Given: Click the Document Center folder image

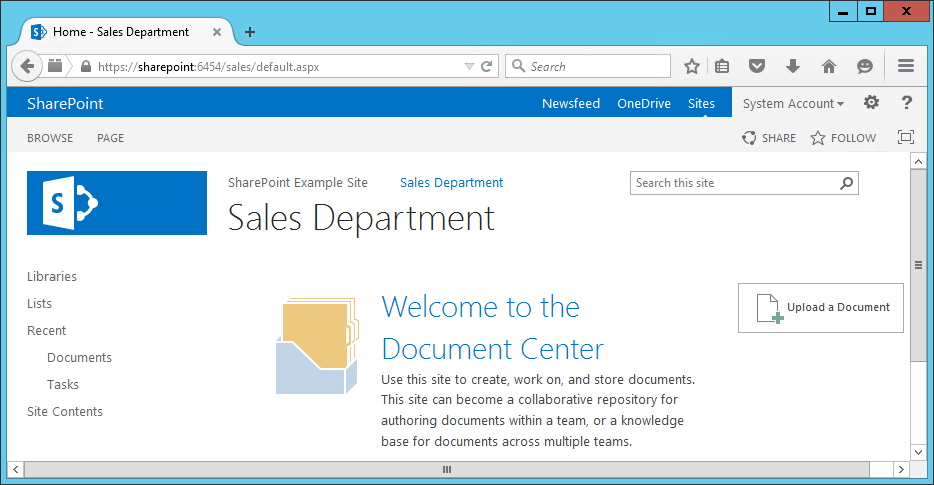Looking at the screenshot, I should [x=317, y=346].
